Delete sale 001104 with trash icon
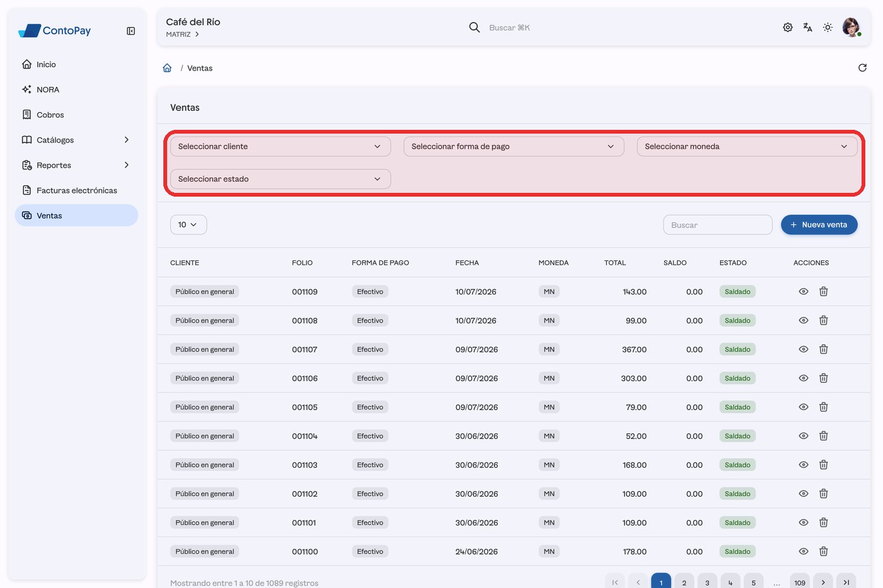This screenshot has height=588, width=883. coord(823,435)
